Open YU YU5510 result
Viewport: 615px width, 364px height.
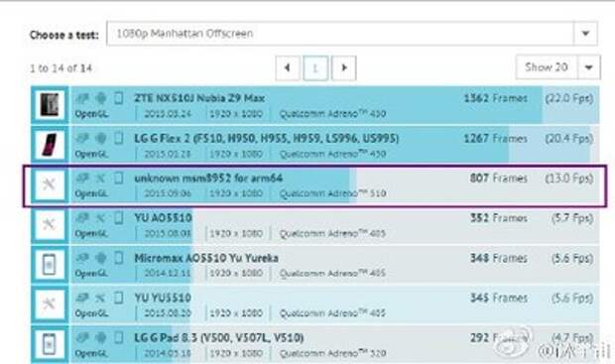pos(163,298)
